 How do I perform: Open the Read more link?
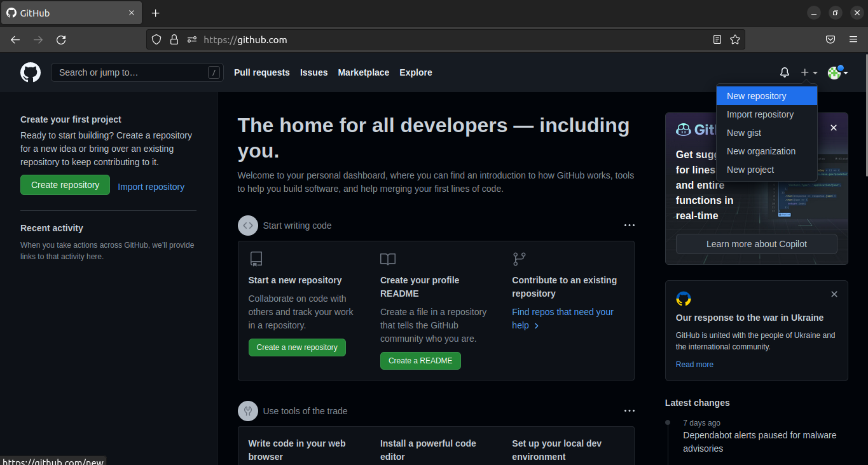(x=694, y=365)
